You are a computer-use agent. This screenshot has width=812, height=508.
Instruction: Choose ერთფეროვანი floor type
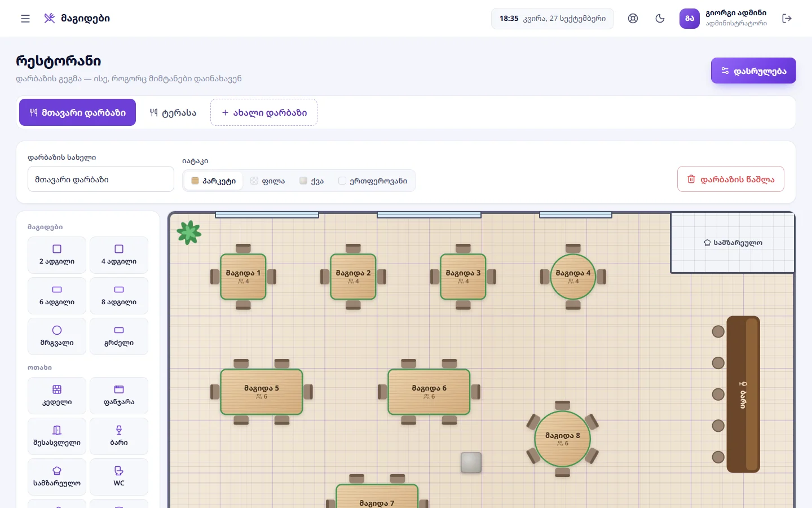[x=373, y=181]
